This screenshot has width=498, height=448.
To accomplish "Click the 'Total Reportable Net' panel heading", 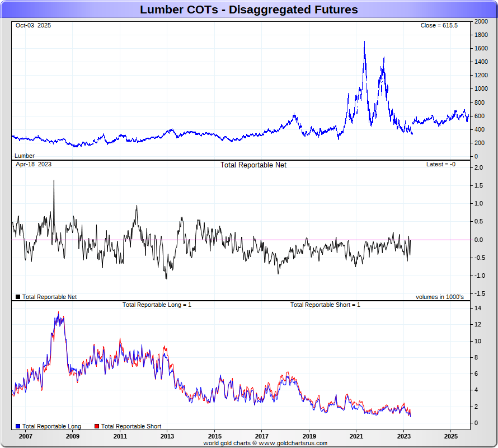I will pos(253,165).
